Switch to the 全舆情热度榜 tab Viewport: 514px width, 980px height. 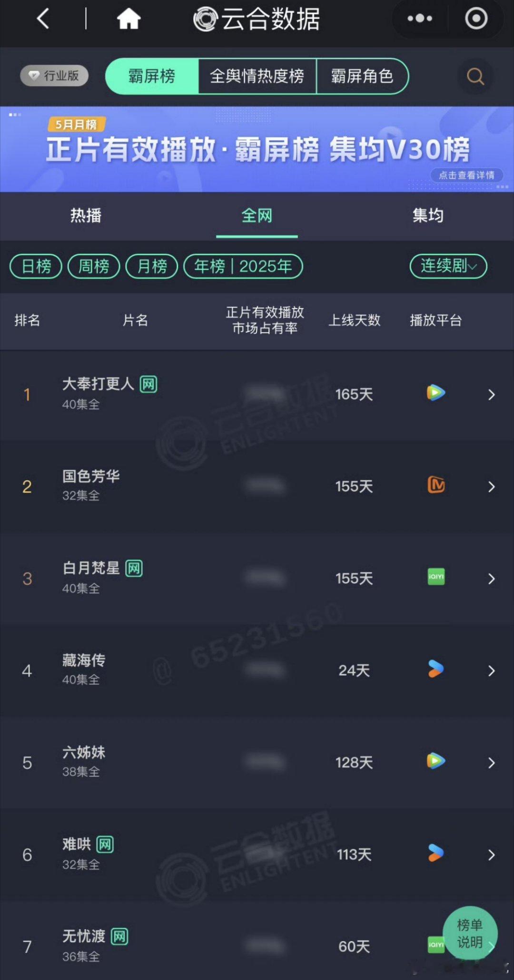pos(257,76)
